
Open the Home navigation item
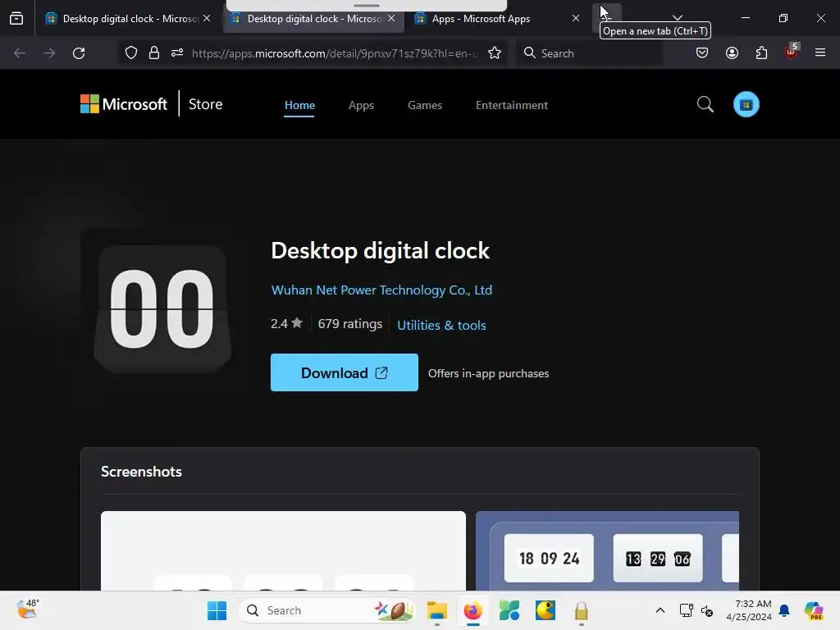299,105
